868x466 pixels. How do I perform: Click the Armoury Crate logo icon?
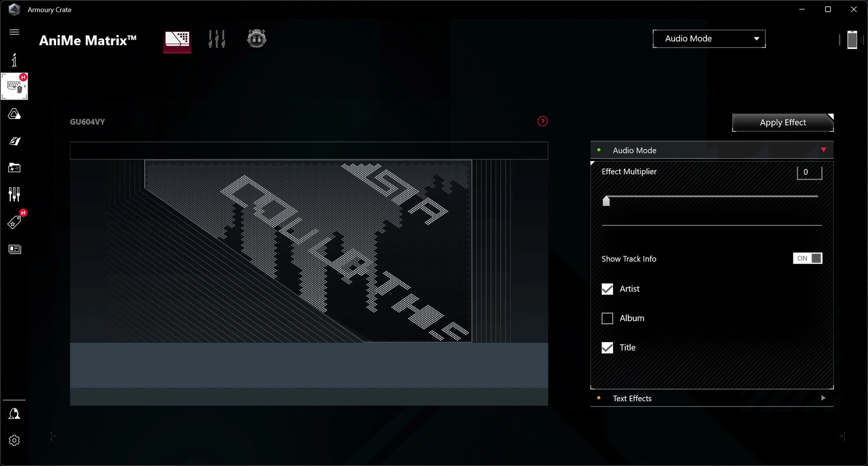(14, 10)
